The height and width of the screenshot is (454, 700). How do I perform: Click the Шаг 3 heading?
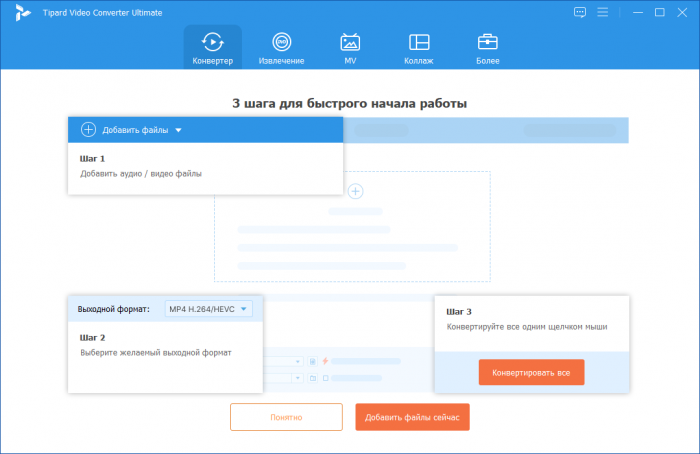tap(459, 312)
